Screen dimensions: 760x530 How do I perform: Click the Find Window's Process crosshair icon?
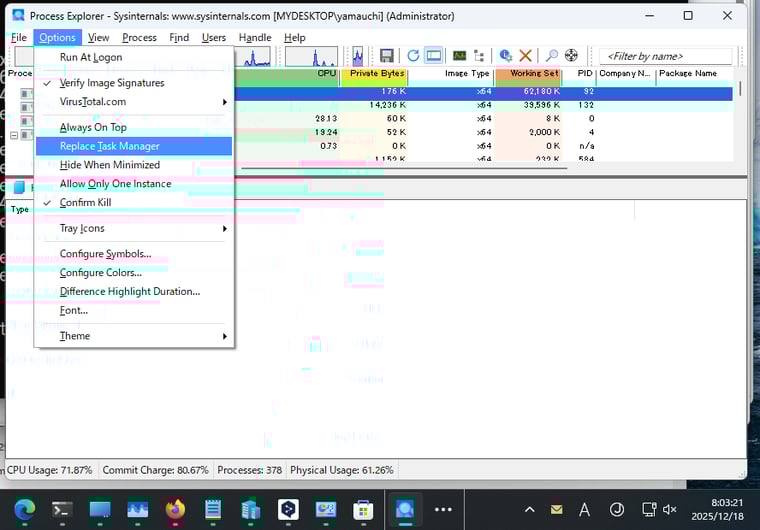pos(571,56)
